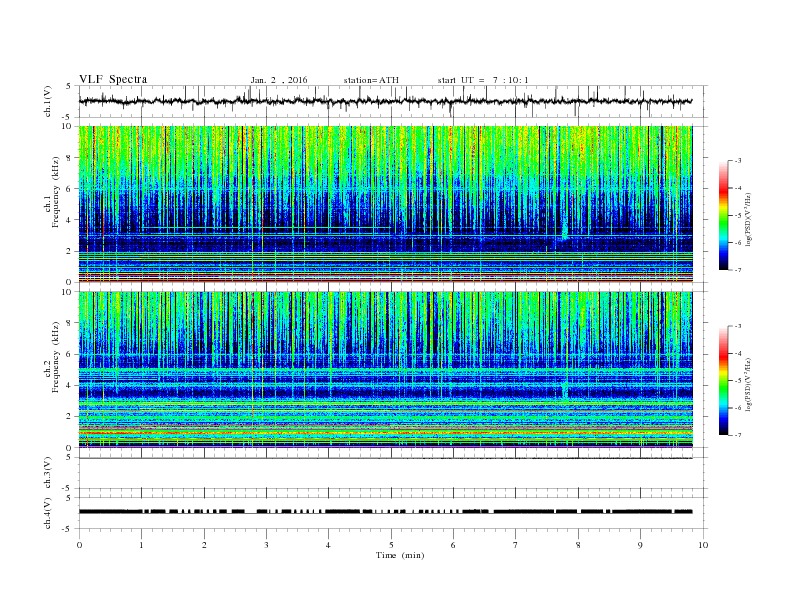Click the ch.4 black signal bar
The height and width of the screenshot is (612, 792).
coord(385,512)
